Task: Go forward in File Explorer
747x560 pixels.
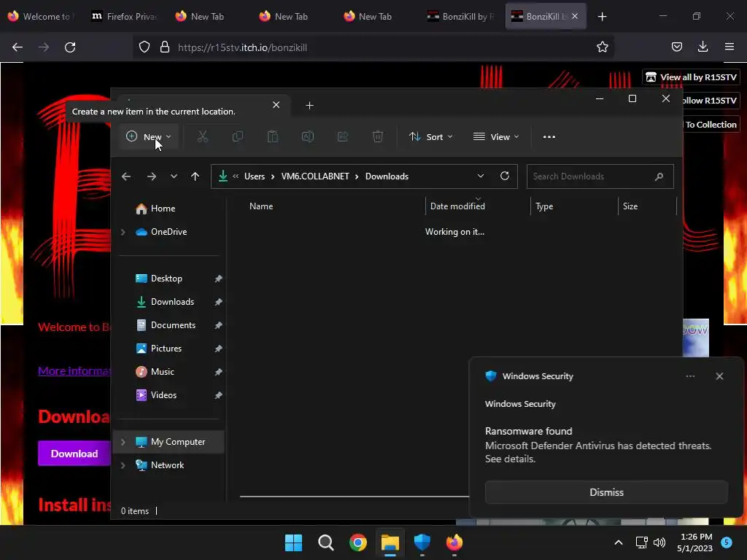Action: 152,176
